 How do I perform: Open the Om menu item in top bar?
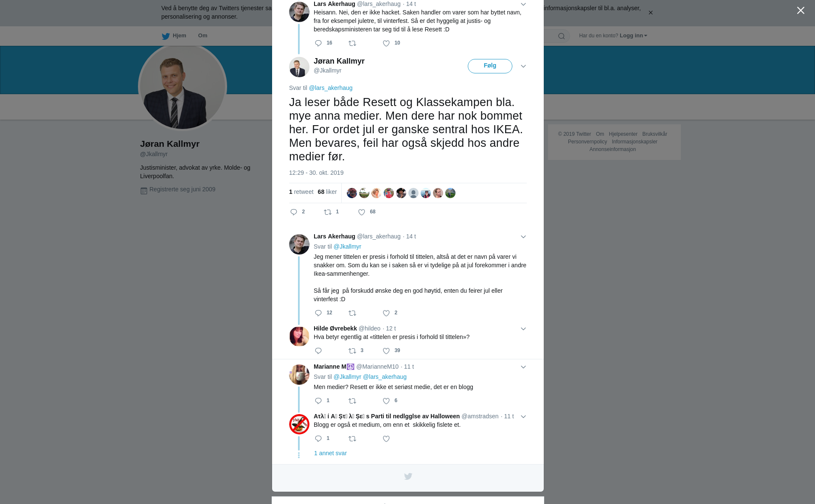tap(202, 36)
